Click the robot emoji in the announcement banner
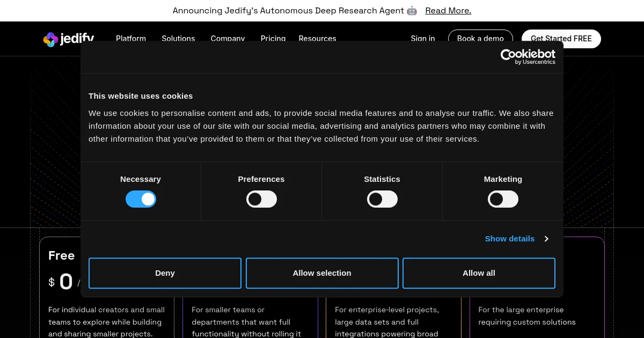 click(412, 10)
